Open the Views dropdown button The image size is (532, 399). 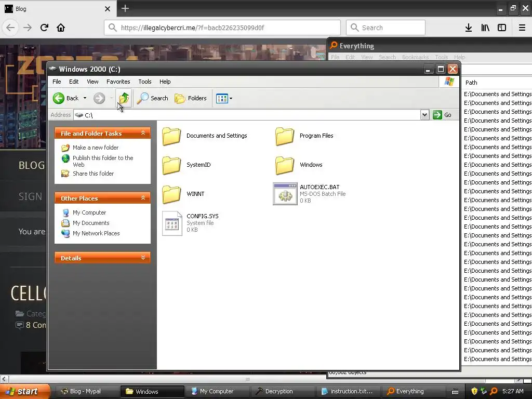pos(224,98)
